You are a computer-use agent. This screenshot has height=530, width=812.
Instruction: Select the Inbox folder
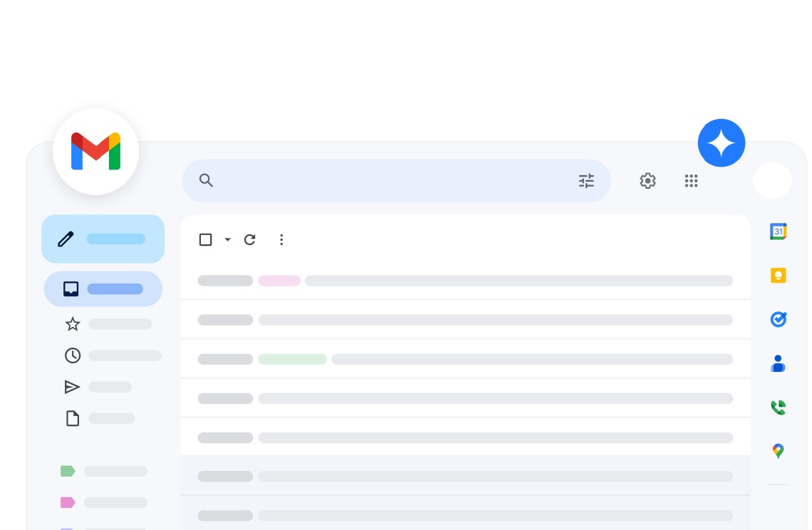103,289
